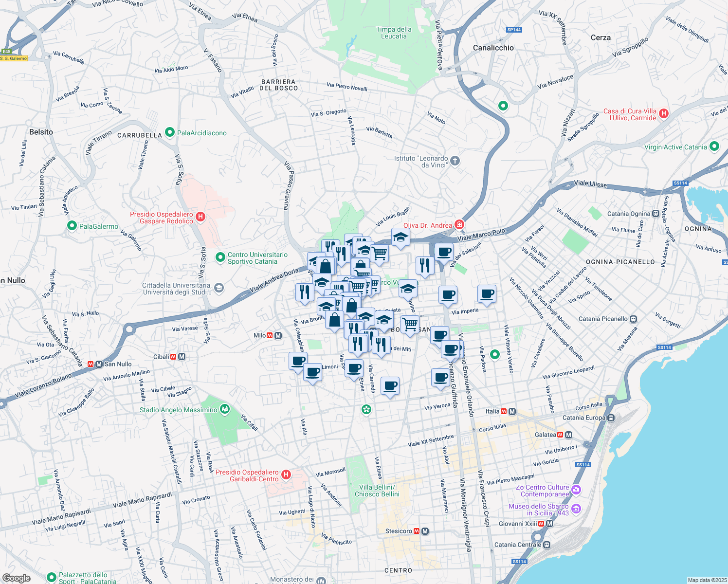
Task: Open Casa di Cura Villa l'Ulivo marker
Action: [664, 114]
